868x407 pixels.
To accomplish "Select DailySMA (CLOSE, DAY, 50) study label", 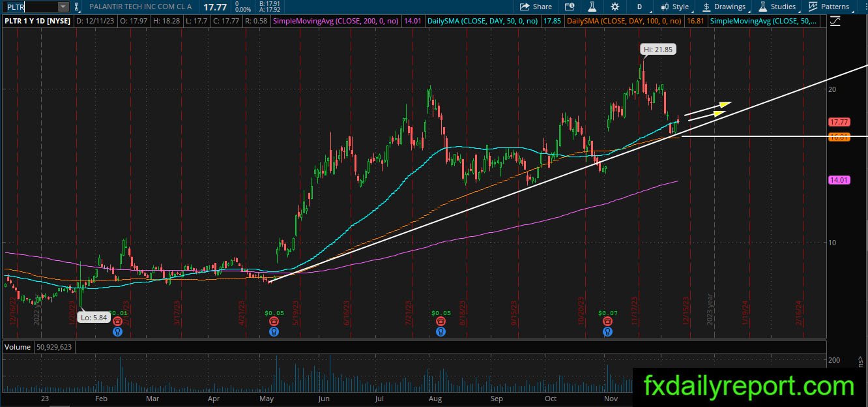I will [x=483, y=22].
